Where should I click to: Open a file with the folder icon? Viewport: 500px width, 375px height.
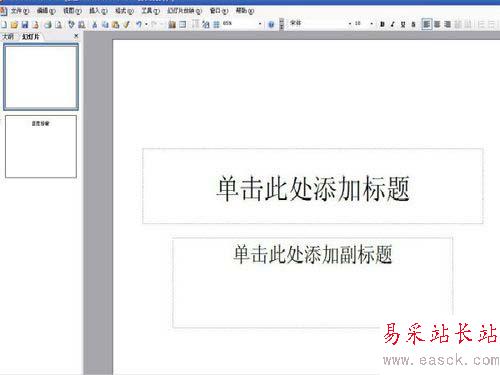14,24
